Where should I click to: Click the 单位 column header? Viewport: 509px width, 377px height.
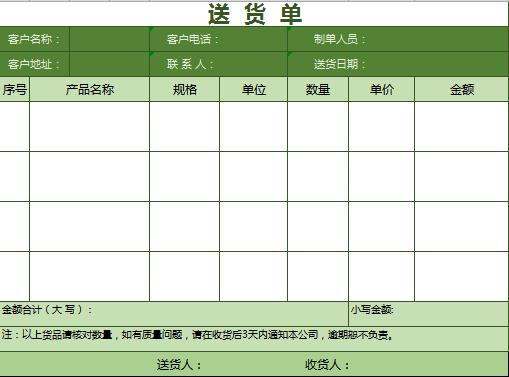(x=253, y=89)
